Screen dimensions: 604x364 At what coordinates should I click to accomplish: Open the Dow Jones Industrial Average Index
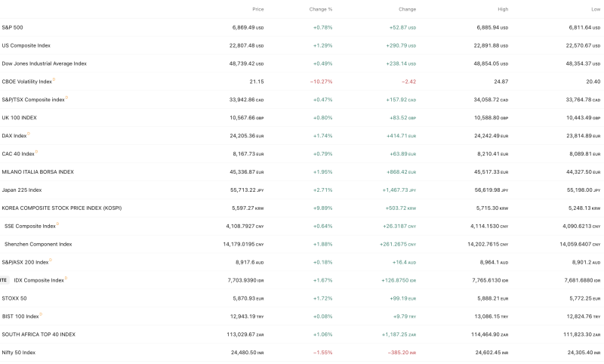(45, 63)
